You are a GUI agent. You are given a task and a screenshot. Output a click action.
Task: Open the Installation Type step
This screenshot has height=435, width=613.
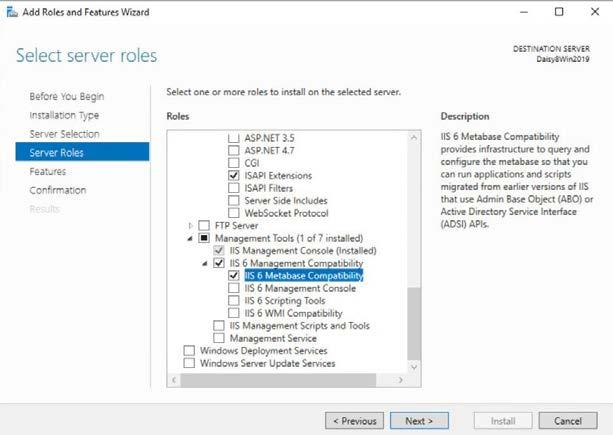pos(64,115)
